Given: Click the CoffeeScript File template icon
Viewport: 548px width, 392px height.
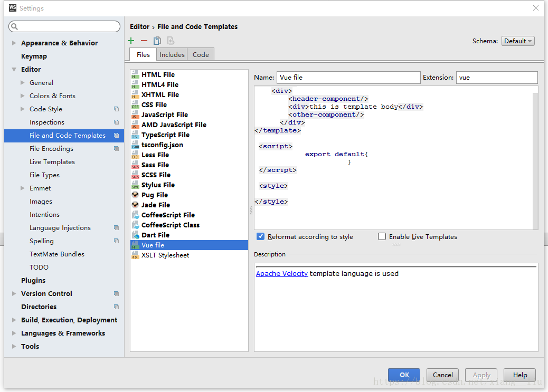Looking at the screenshot, I should (135, 215).
